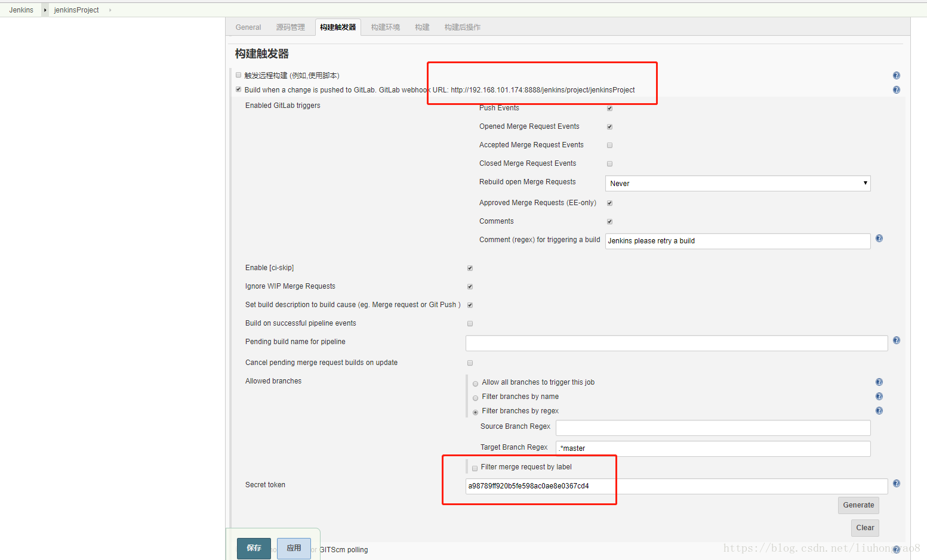The image size is (927, 560).
Task: Toggle Opened Merge Request Events checkbox
Action: click(x=609, y=127)
